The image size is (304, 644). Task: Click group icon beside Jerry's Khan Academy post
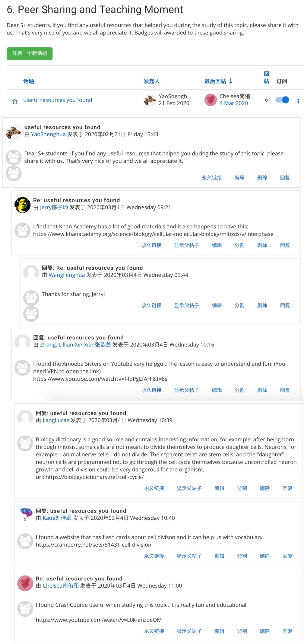23,230
